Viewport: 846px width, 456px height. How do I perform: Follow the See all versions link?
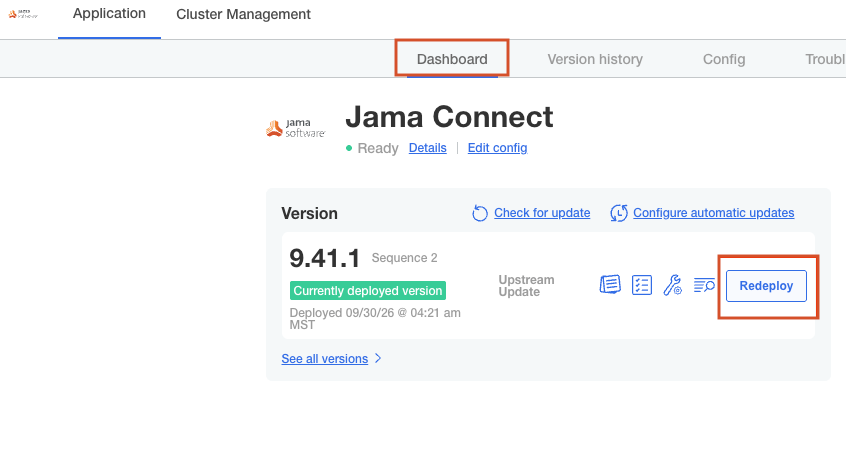(x=325, y=359)
